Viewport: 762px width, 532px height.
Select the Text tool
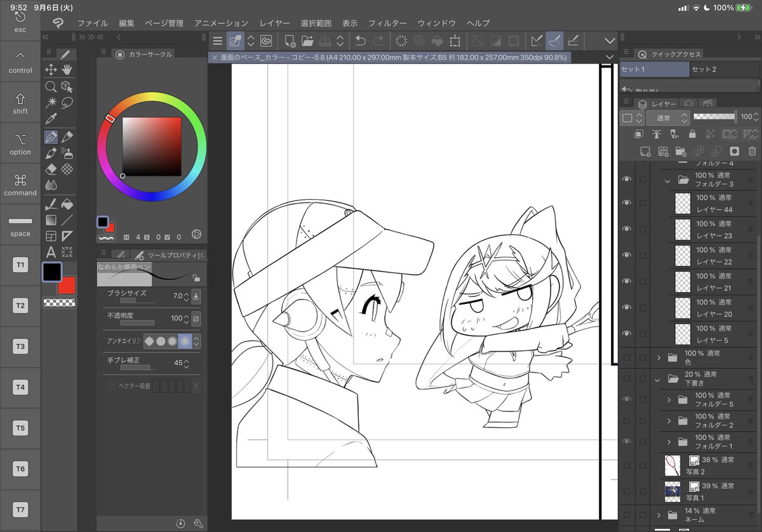click(51, 252)
